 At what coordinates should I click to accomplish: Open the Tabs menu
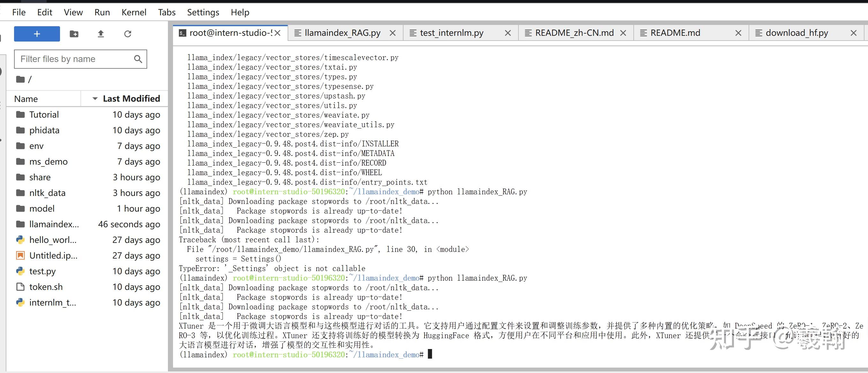[167, 12]
